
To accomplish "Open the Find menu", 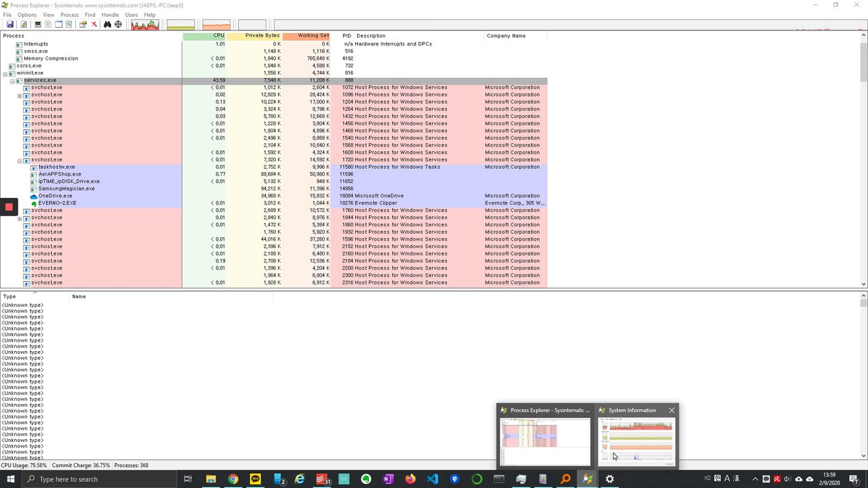I will [x=90, y=15].
